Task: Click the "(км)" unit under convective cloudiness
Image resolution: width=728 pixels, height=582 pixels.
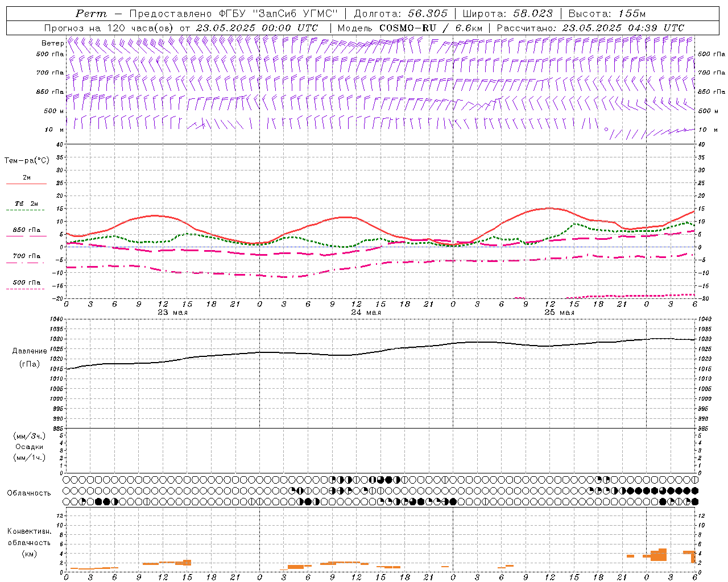Action: 30,554
